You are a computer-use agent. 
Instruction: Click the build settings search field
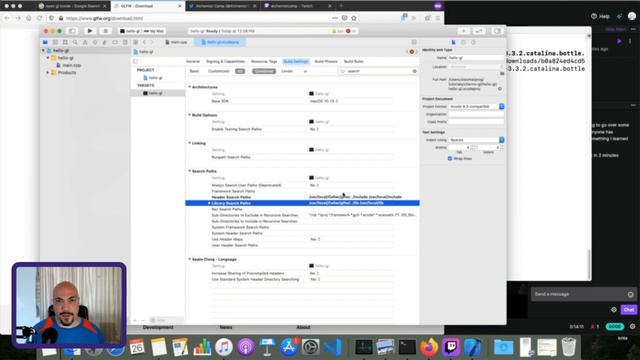378,71
